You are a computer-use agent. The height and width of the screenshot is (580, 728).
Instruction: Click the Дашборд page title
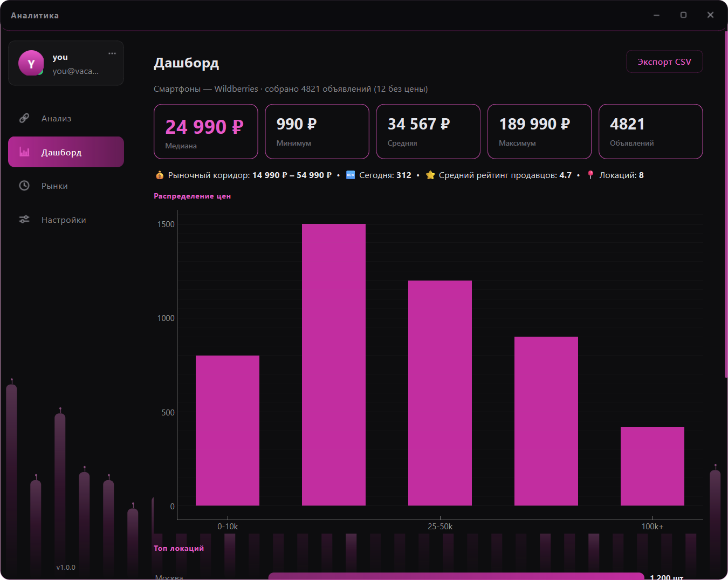[187, 63]
